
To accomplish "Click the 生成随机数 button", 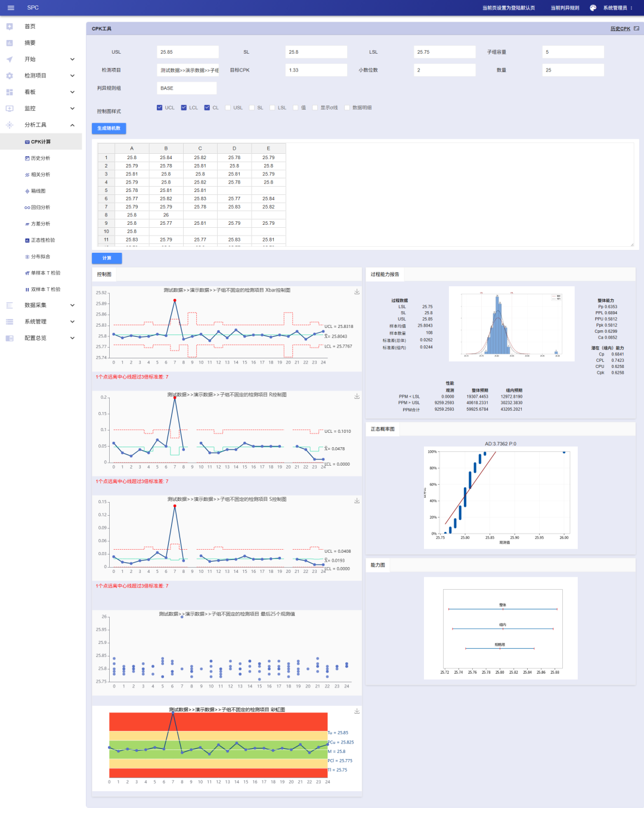I will [x=109, y=128].
